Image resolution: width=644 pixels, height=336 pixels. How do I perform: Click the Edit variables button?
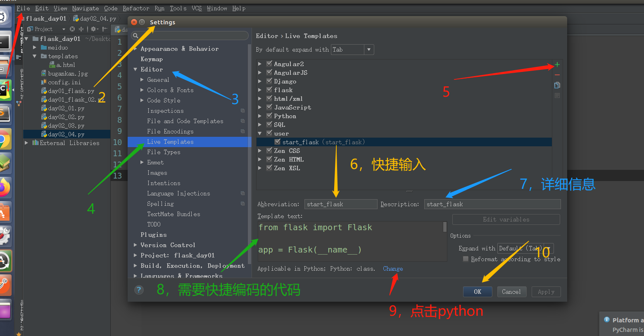click(x=506, y=219)
